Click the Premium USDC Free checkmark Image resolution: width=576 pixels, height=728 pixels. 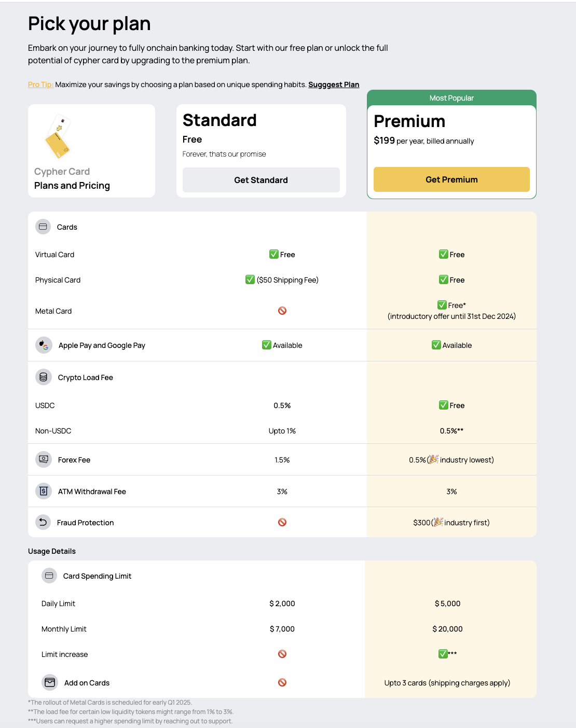point(444,405)
